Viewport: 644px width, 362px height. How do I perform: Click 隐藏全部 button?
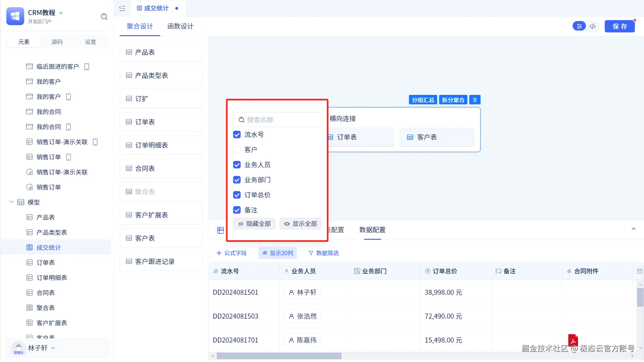[254, 224]
